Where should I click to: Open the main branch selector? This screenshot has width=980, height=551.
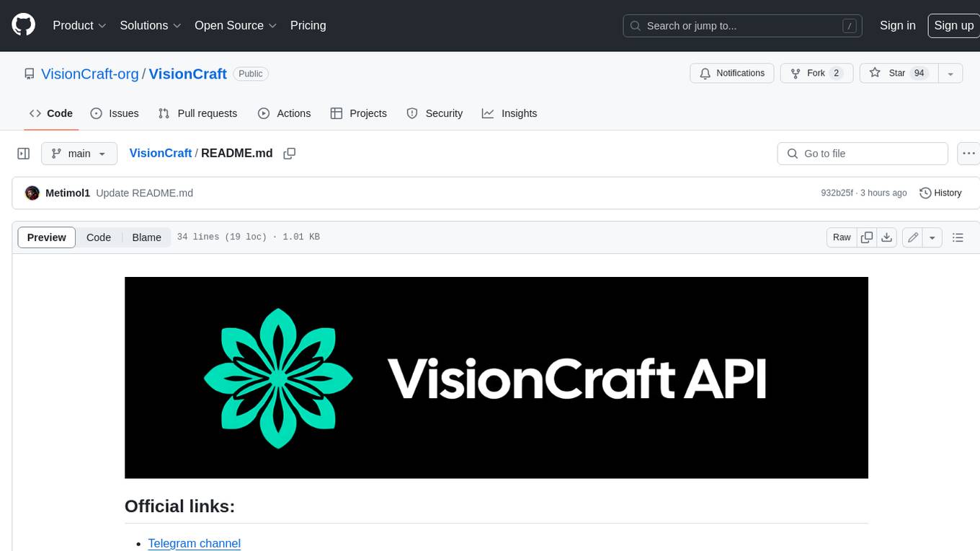(x=79, y=154)
